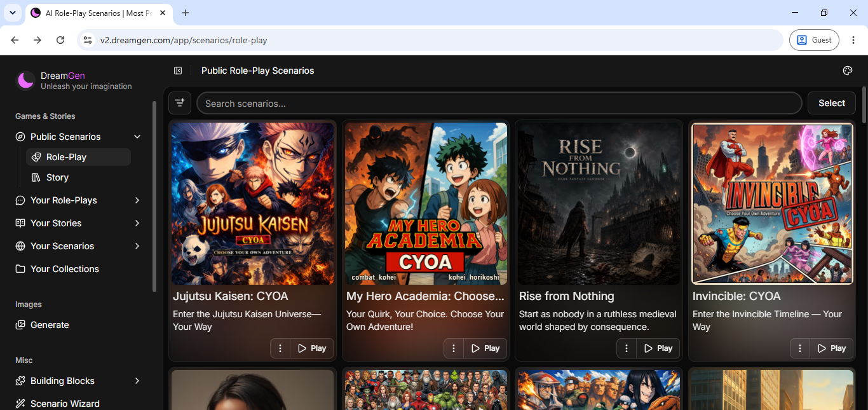Screen dimensions: 868x410
Task: Expand the Building Blocks section
Action: [137, 381]
